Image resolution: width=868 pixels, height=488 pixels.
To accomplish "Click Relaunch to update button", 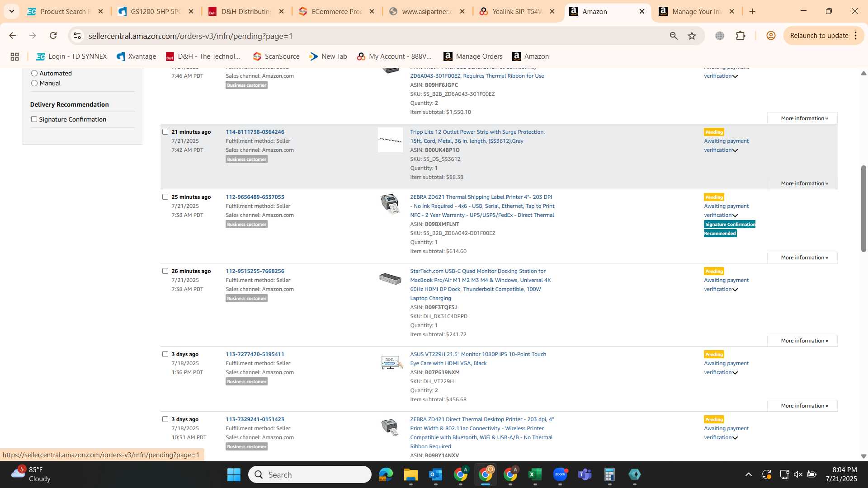I will point(819,36).
